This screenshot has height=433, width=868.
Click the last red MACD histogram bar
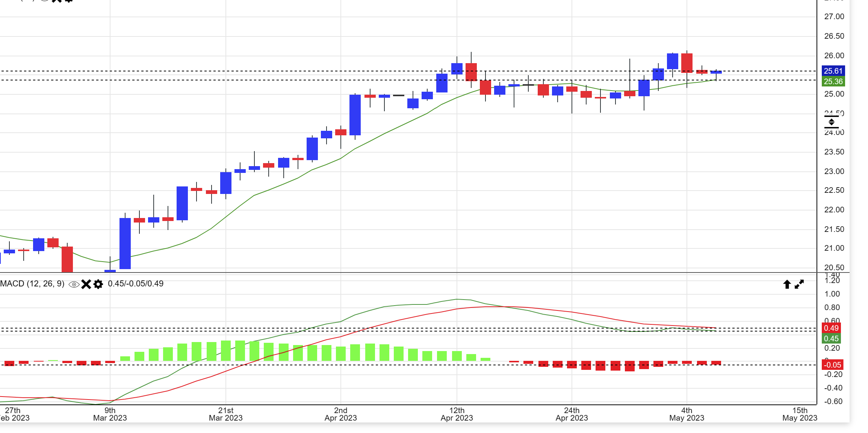pyautogui.click(x=716, y=363)
